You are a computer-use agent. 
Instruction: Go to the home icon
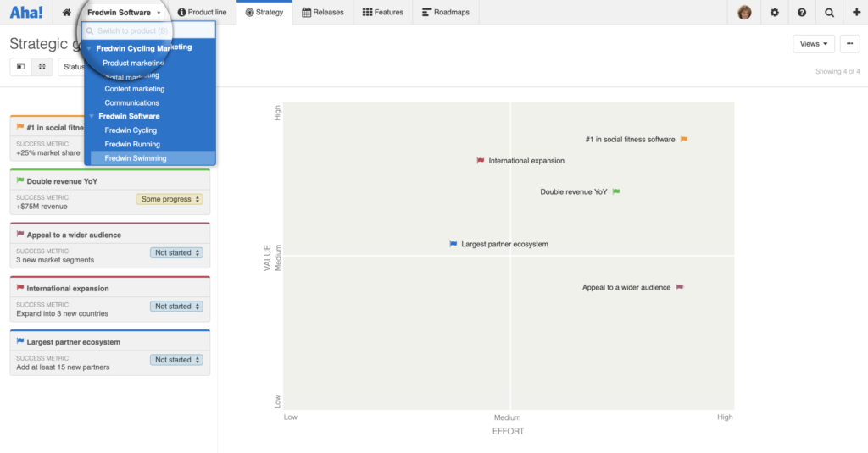click(66, 12)
